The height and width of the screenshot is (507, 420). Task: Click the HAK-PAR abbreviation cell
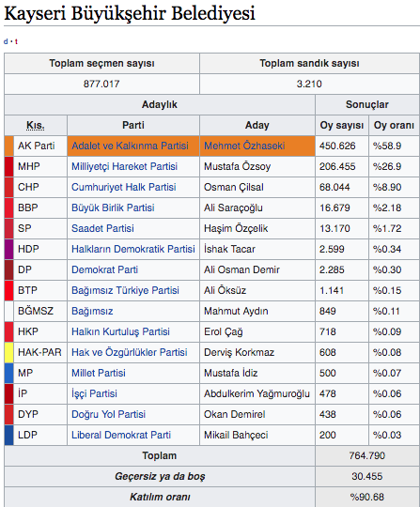(39, 352)
